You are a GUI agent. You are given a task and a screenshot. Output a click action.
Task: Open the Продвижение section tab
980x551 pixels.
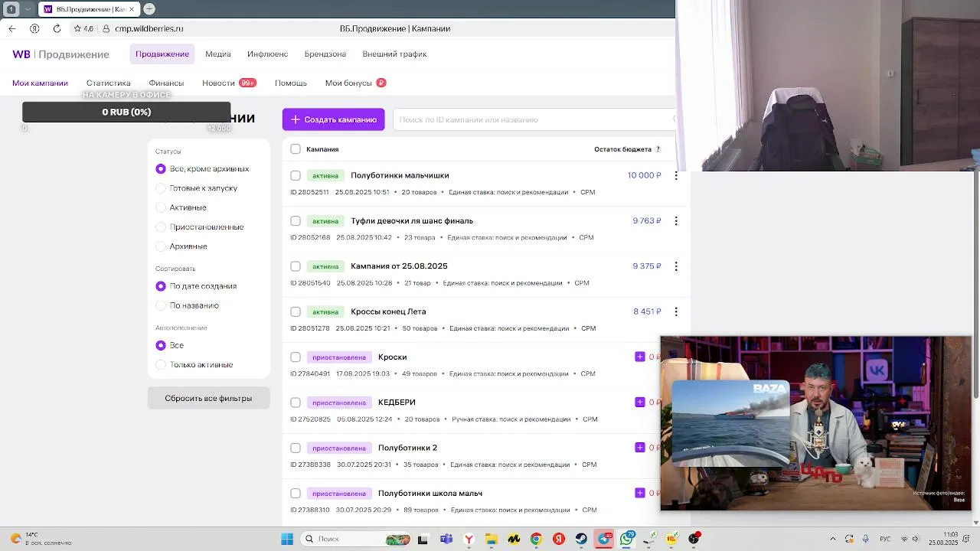(162, 54)
